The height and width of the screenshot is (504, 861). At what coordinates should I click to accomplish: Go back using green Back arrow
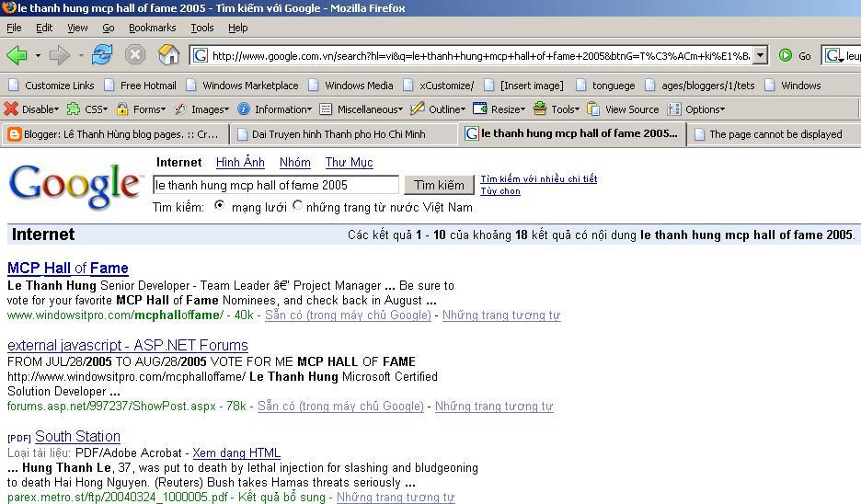tap(17, 55)
